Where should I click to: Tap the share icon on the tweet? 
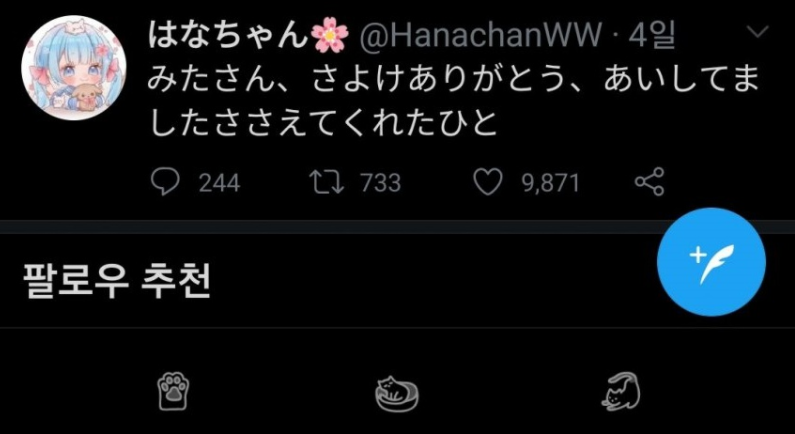click(649, 183)
